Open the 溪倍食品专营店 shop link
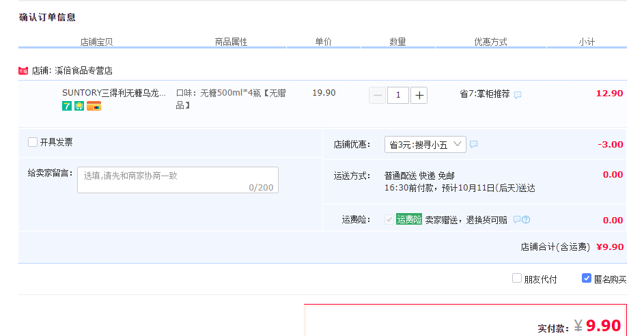Screen dimensions: 644x336 click(84, 70)
